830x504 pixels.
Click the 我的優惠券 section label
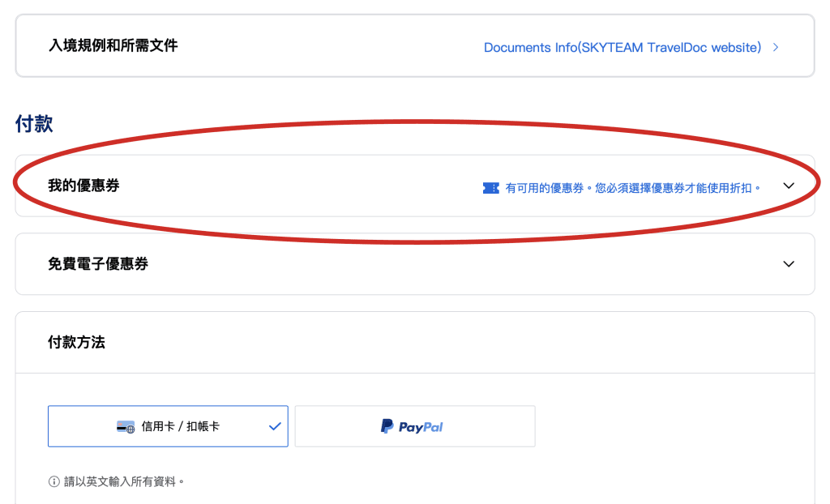(x=83, y=186)
